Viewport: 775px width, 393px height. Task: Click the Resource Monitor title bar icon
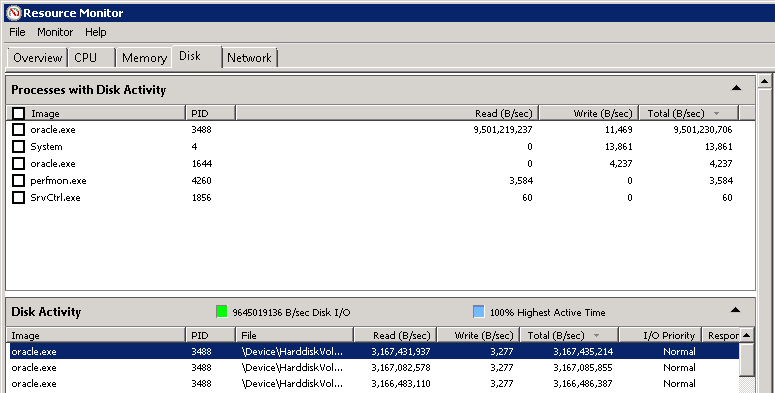(13, 13)
